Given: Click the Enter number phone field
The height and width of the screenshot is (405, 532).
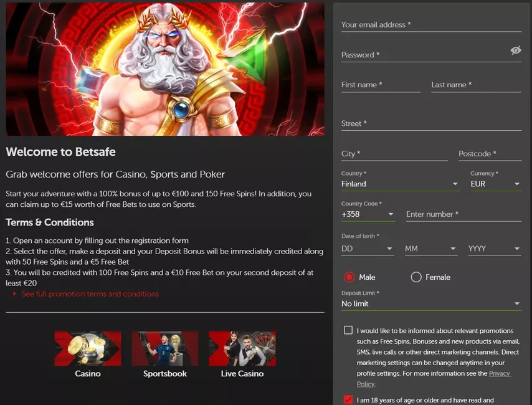Looking at the screenshot, I should tap(463, 214).
